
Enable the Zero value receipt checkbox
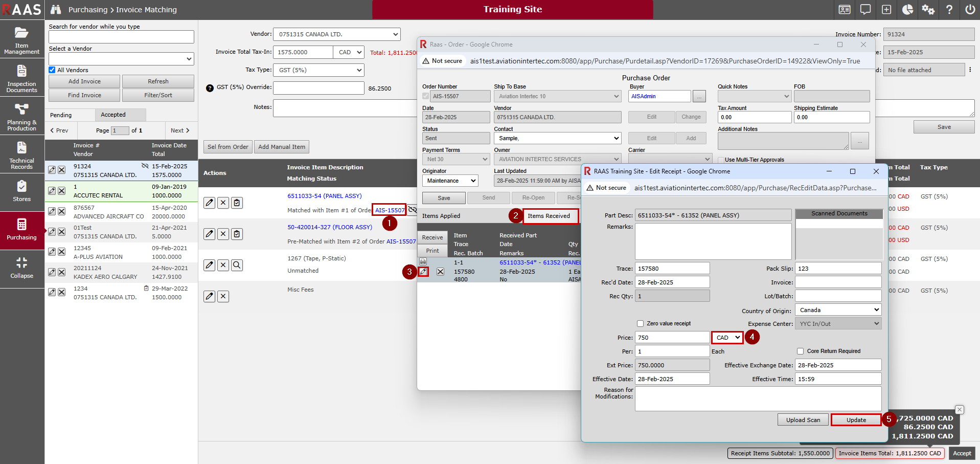640,323
